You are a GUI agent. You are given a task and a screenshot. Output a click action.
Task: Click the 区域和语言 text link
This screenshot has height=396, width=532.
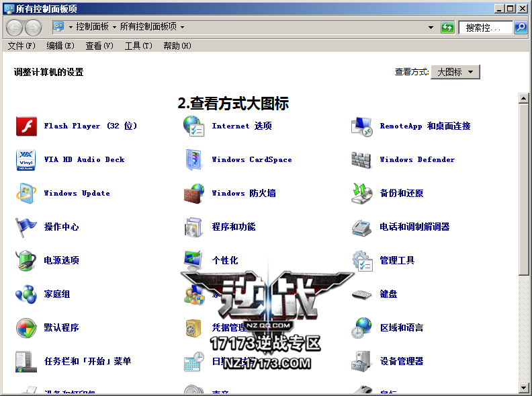pos(402,327)
